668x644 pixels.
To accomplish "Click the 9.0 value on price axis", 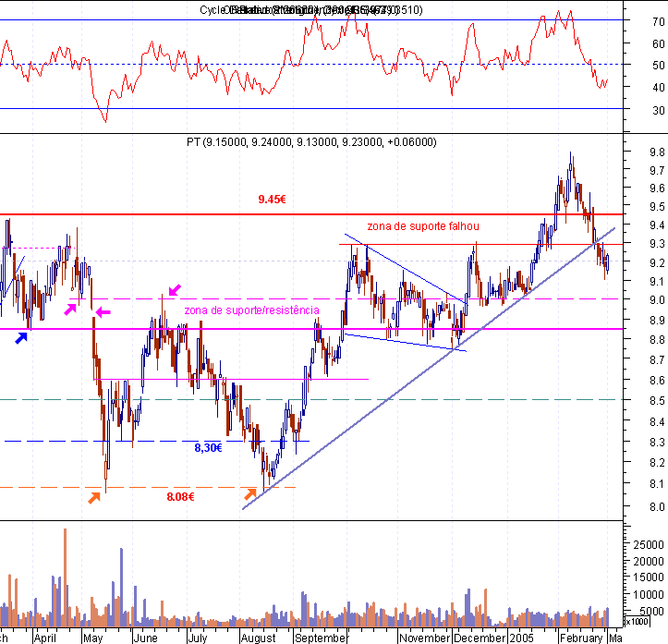I will click(657, 300).
